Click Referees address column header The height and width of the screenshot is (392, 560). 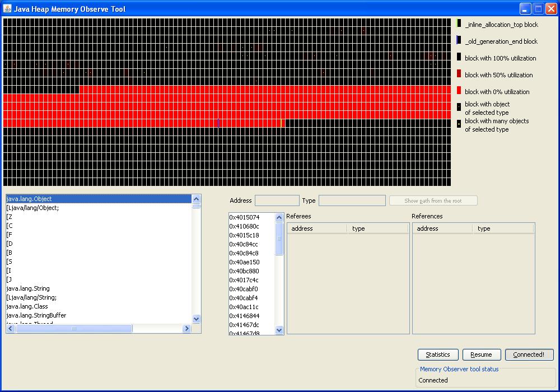317,228
